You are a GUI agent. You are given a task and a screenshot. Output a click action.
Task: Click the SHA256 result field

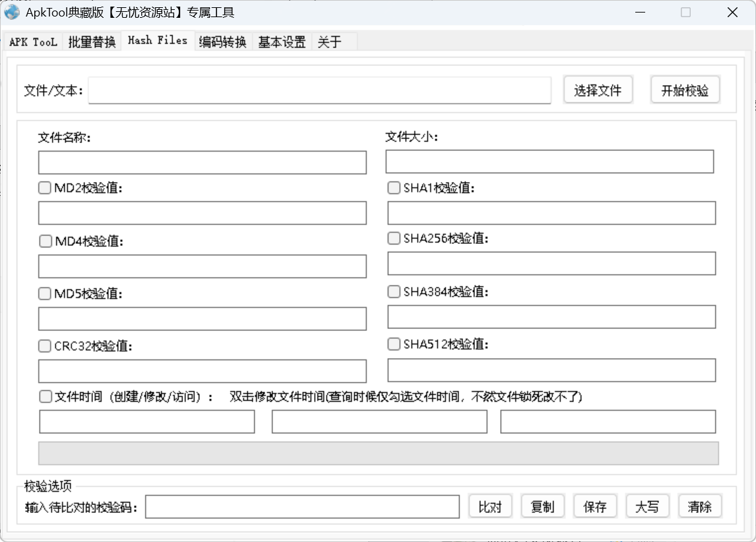(551, 264)
